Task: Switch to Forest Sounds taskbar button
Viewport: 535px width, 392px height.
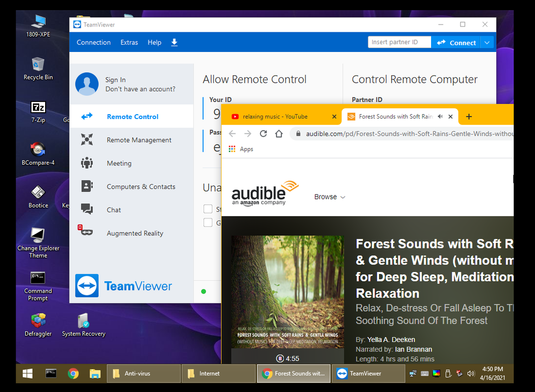Action: point(293,373)
